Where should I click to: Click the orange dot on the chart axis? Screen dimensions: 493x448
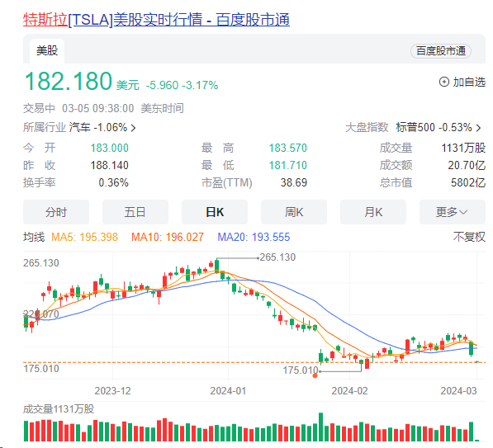315,375
